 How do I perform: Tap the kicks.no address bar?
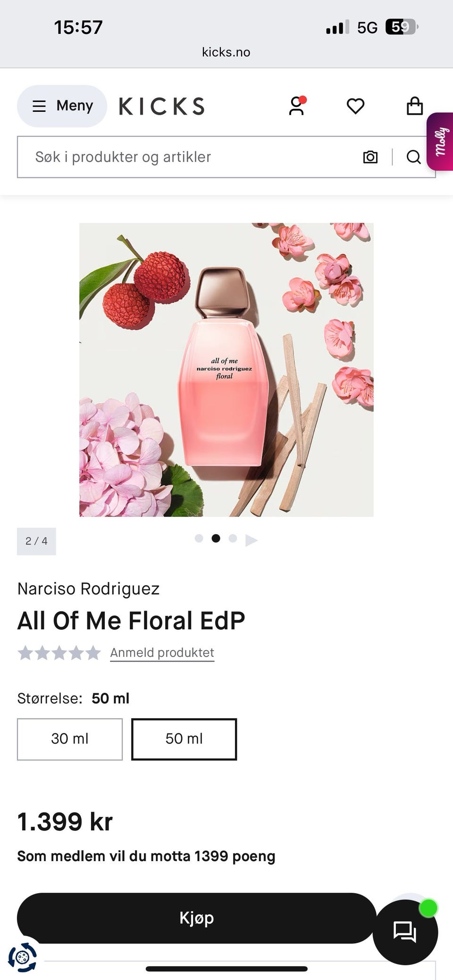[x=226, y=52]
